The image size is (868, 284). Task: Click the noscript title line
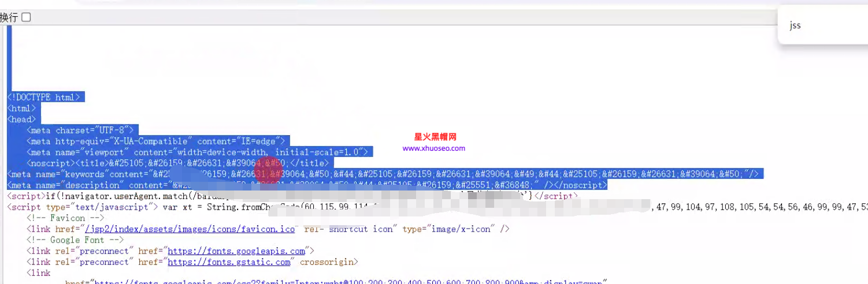click(x=177, y=163)
